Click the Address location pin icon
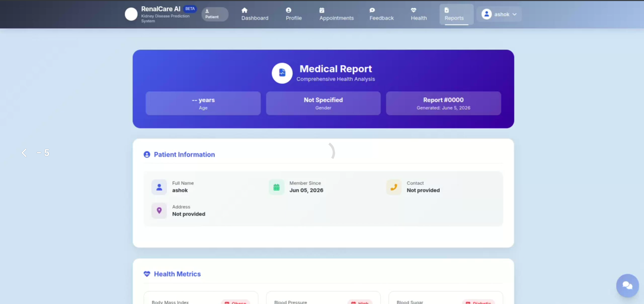Screen dimensions: 644x304 pos(159,211)
